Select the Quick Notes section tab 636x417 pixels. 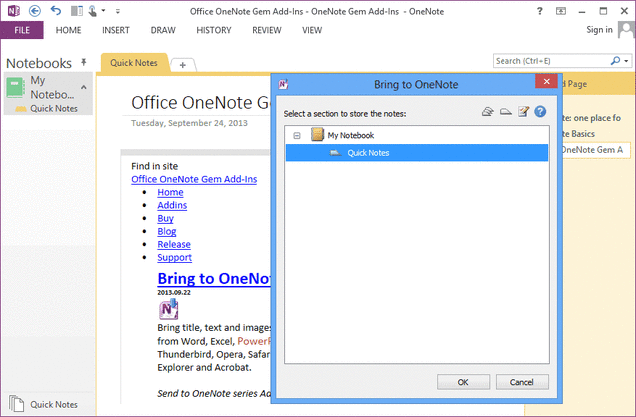point(134,63)
